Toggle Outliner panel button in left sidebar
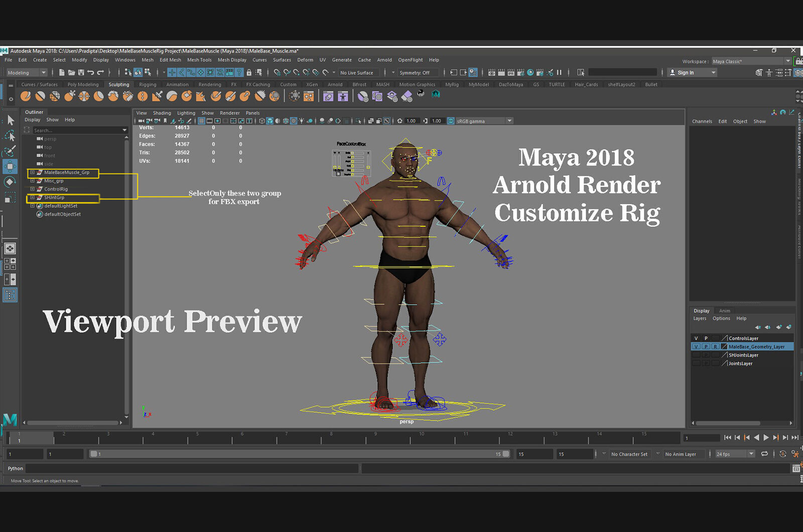This screenshot has width=803, height=532. click(x=10, y=295)
